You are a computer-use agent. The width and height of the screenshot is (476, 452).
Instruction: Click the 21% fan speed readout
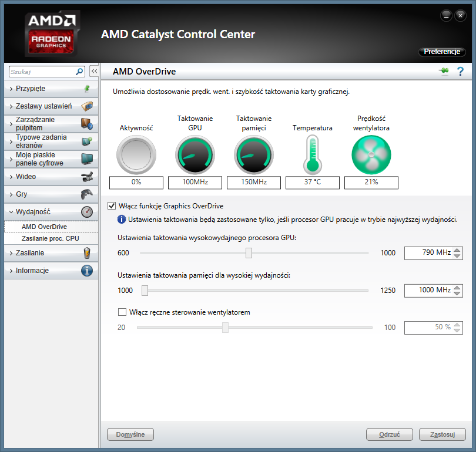point(371,183)
